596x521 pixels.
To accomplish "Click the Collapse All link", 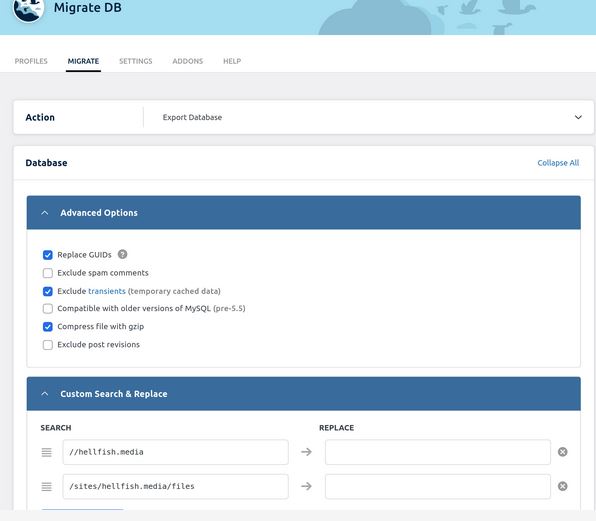I will coord(558,163).
